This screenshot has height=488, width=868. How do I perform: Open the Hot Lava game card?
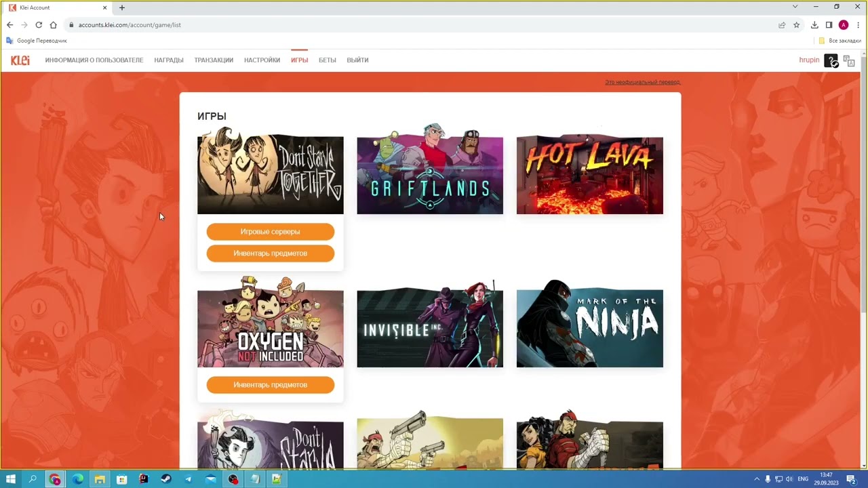589,175
